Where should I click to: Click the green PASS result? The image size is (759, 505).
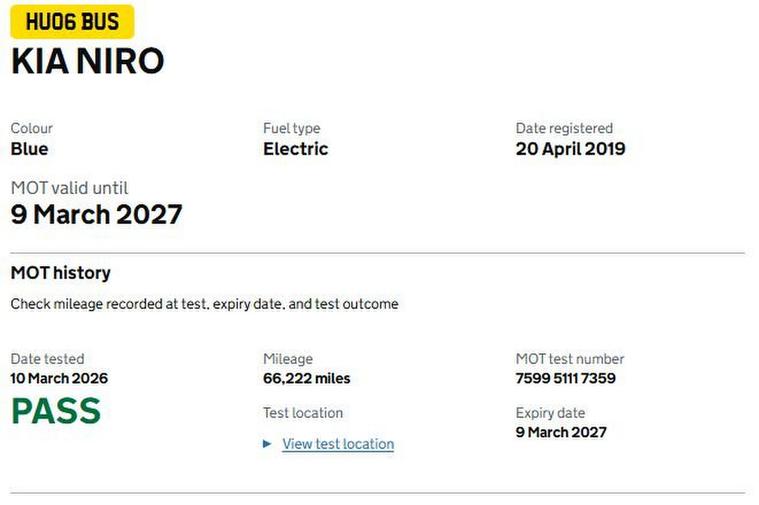click(56, 411)
